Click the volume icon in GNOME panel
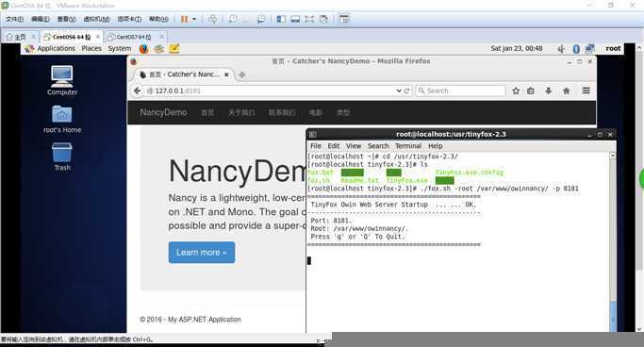Viewport: 644px width, 347px height. (561, 49)
